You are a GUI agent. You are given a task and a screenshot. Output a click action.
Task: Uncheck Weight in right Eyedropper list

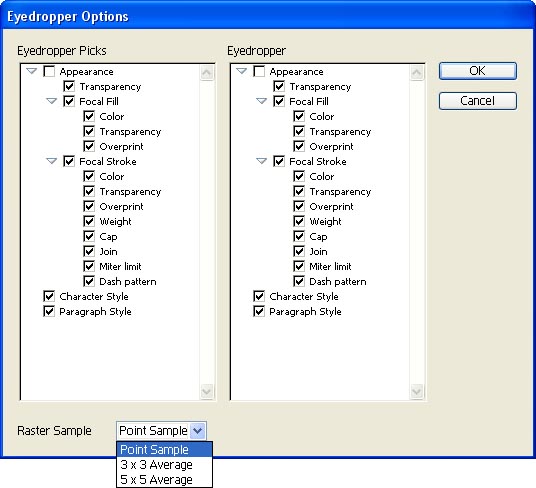[x=299, y=221]
